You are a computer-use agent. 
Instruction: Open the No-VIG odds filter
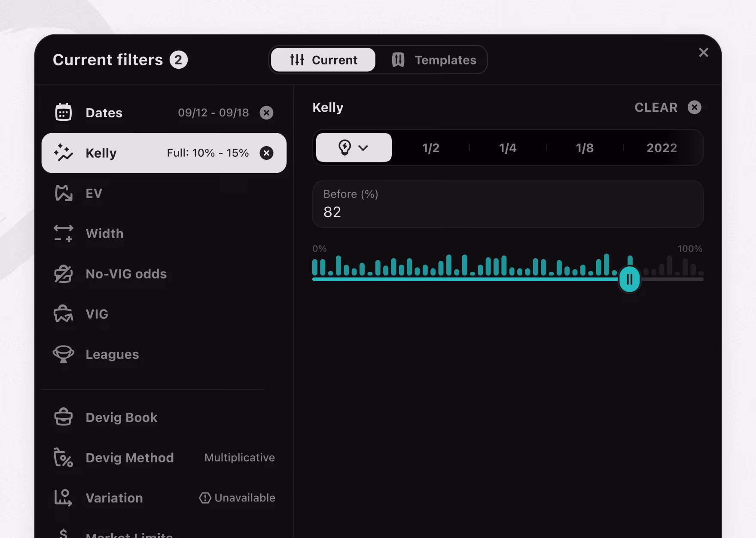pos(164,274)
